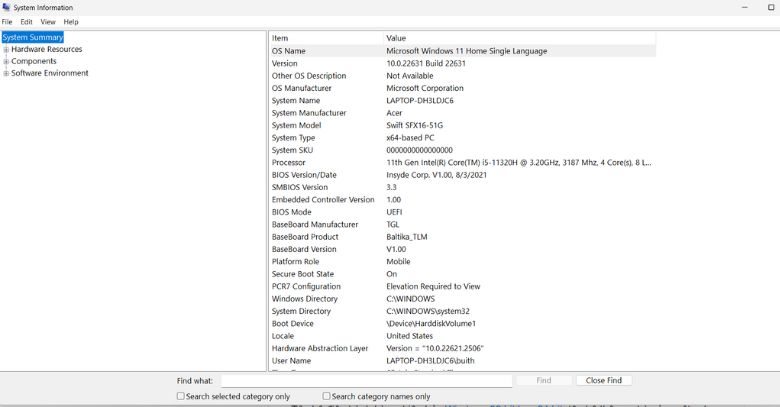Viewport: 780px width, 407px height.
Task: Click the Swift SFX16-51G model value
Action: coord(414,125)
